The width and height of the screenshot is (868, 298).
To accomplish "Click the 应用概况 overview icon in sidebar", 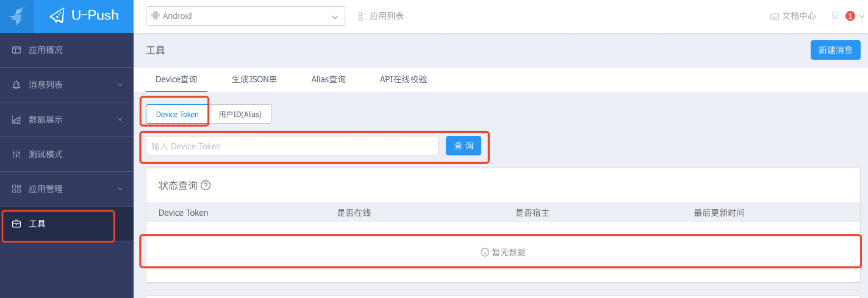I will coord(17,50).
